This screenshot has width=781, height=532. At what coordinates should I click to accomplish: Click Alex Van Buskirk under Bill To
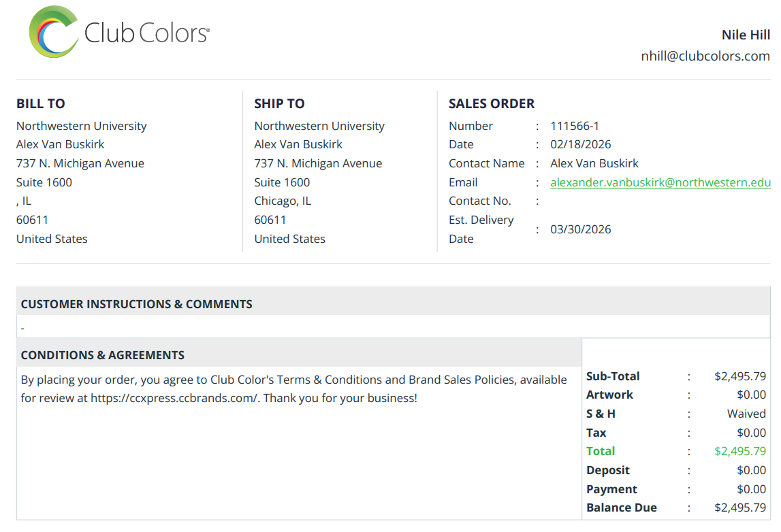tap(61, 144)
